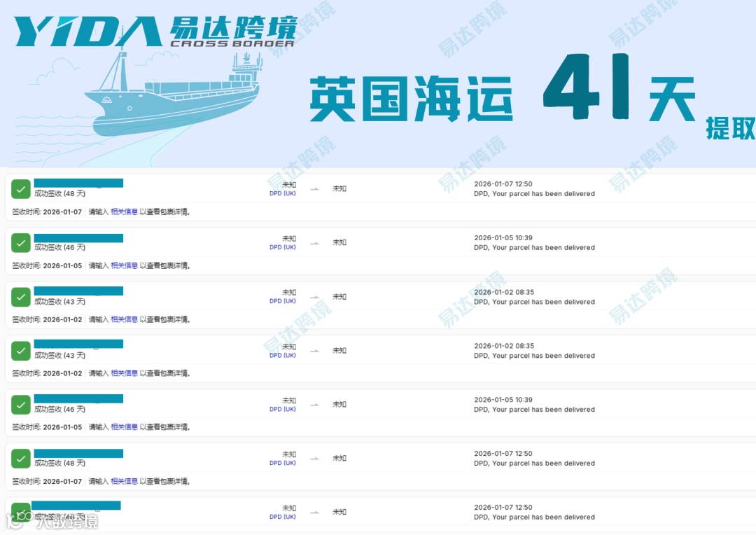
Task: Open the DPD (UK) carrier link in the fourth row
Action: point(283,356)
